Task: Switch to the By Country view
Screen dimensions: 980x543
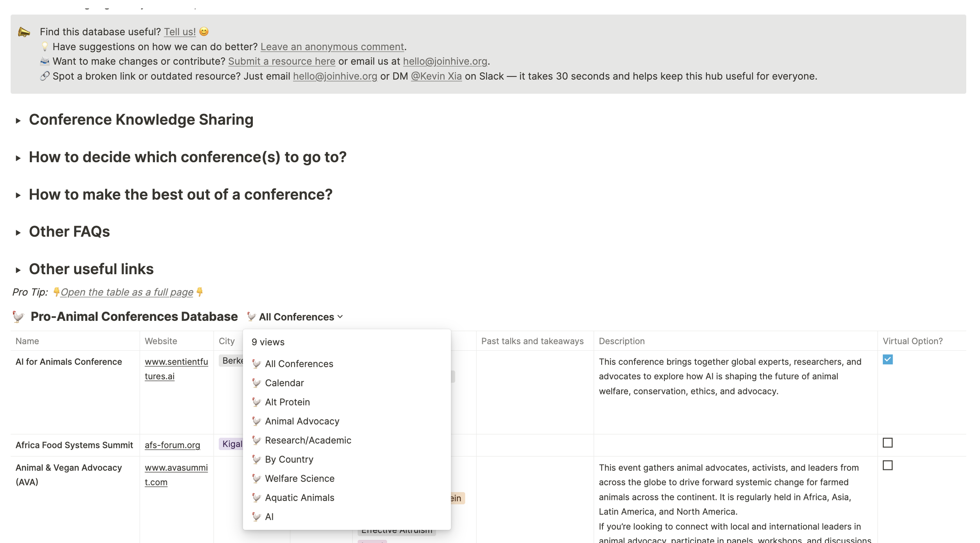Action: [x=289, y=459]
